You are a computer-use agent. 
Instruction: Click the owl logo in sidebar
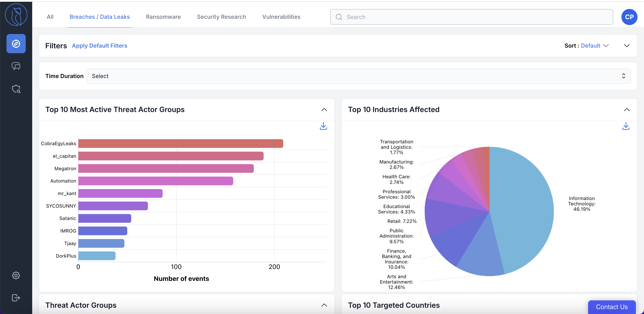16,15
